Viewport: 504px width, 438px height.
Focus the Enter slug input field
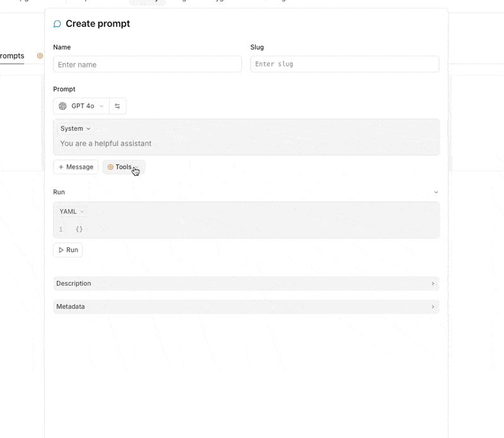point(345,64)
